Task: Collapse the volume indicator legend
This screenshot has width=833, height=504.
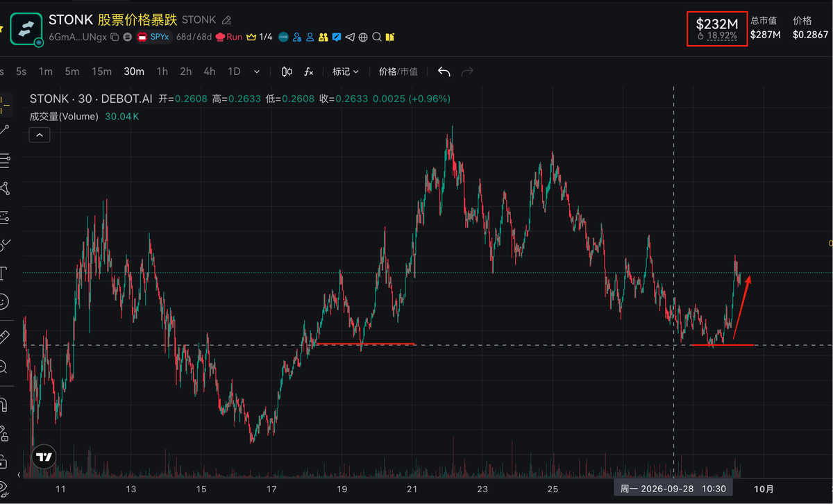Action: point(40,135)
